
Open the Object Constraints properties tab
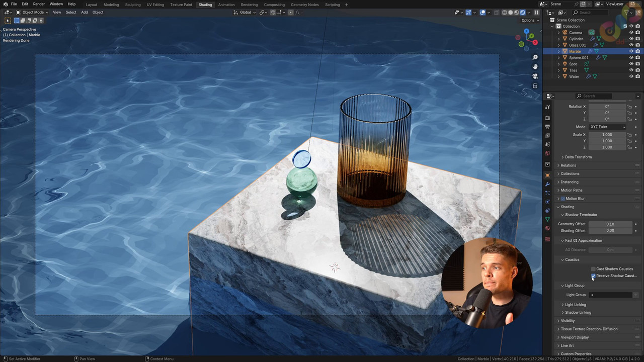pyautogui.click(x=547, y=211)
